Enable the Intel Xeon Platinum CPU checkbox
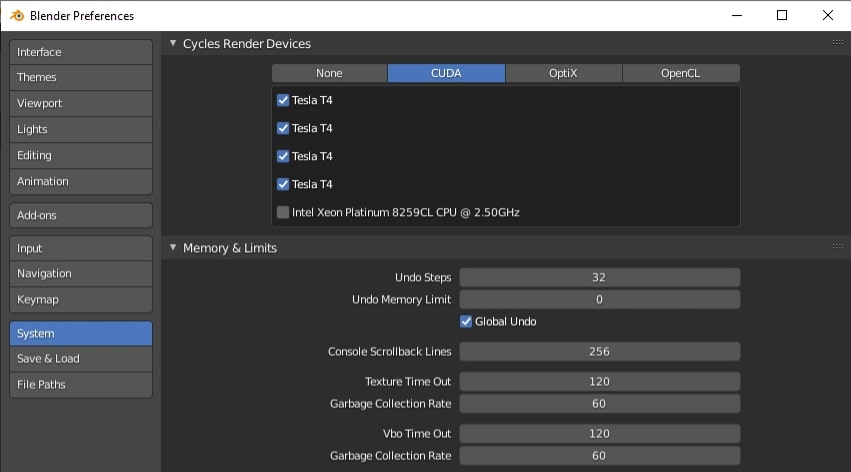Image resolution: width=851 pixels, height=472 pixels. click(283, 212)
